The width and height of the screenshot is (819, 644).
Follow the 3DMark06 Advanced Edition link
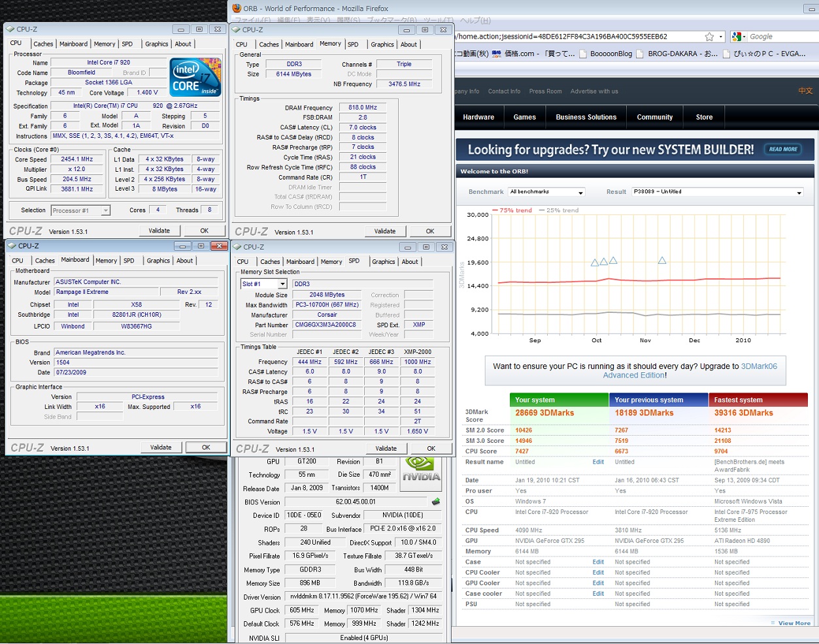pyautogui.click(x=690, y=371)
